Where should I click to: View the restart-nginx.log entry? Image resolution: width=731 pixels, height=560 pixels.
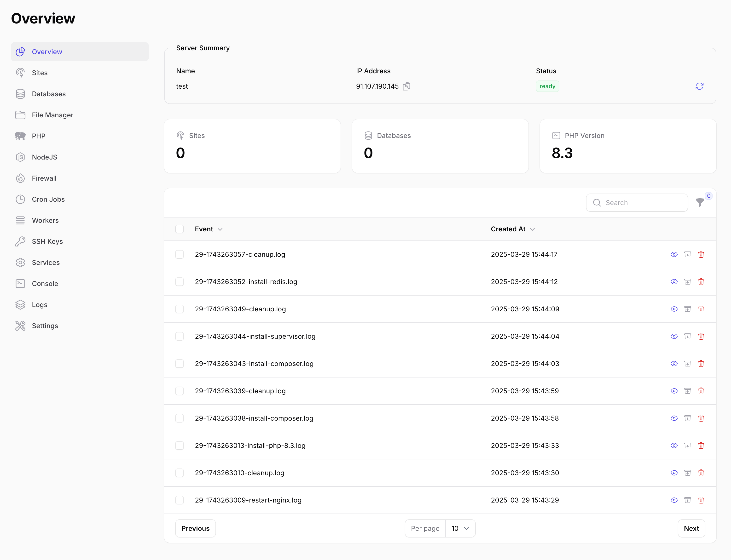[x=674, y=500]
